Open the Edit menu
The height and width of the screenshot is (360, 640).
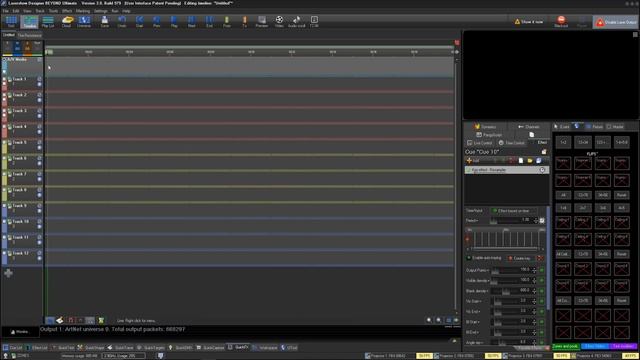pyautogui.click(x=16, y=11)
